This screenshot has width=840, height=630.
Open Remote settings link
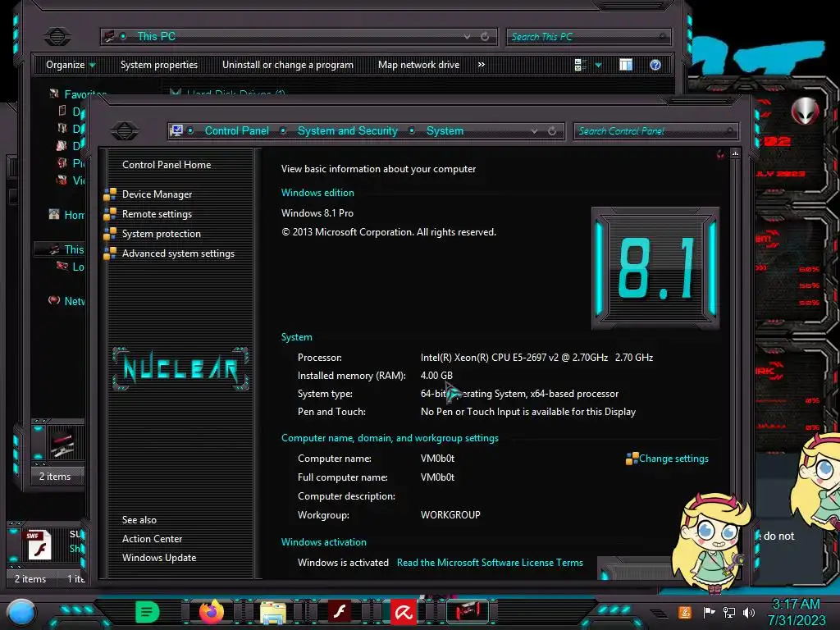[157, 214]
